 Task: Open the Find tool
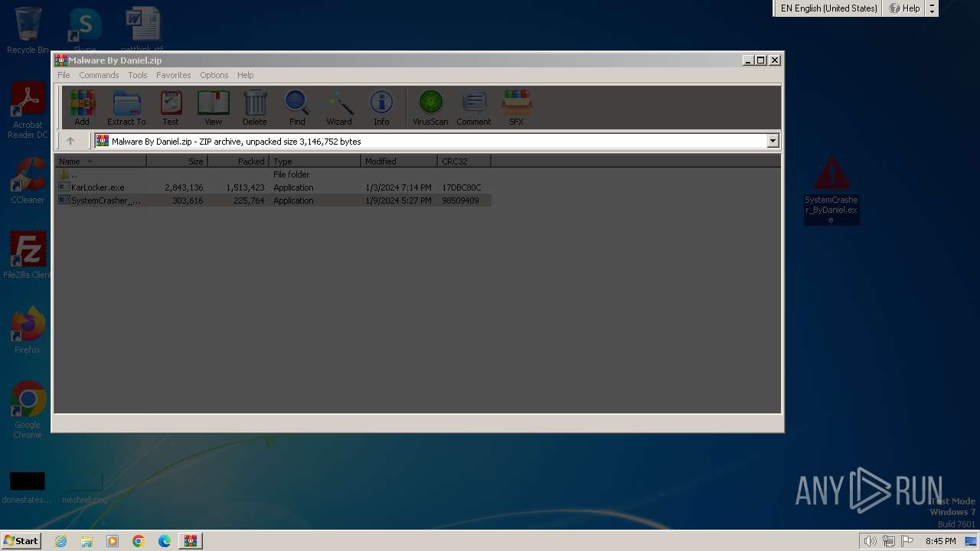[297, 107]
